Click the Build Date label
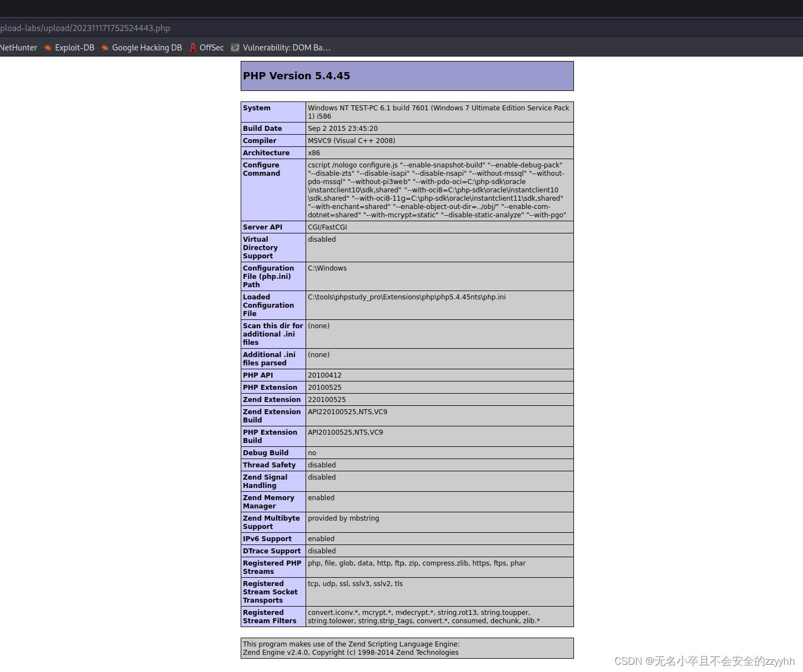The image size is (803, 672). tap(262, 129)
